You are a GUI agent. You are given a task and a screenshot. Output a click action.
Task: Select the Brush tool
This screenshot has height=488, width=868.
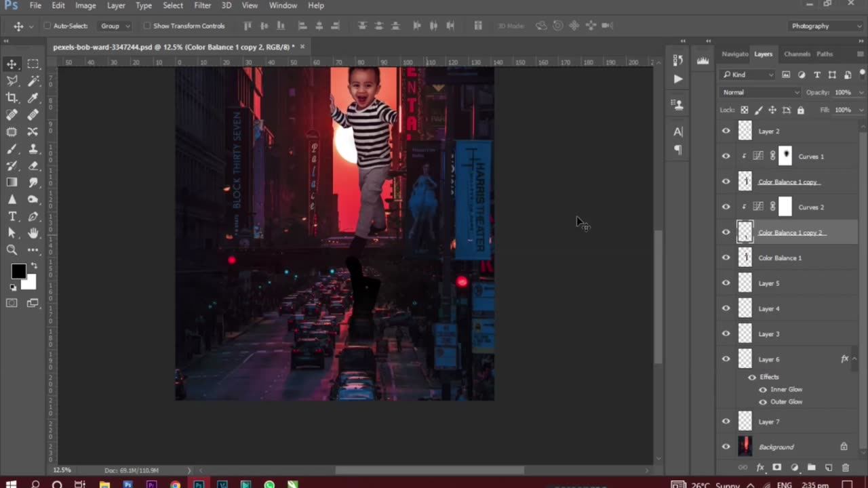(x=12, y=148)
